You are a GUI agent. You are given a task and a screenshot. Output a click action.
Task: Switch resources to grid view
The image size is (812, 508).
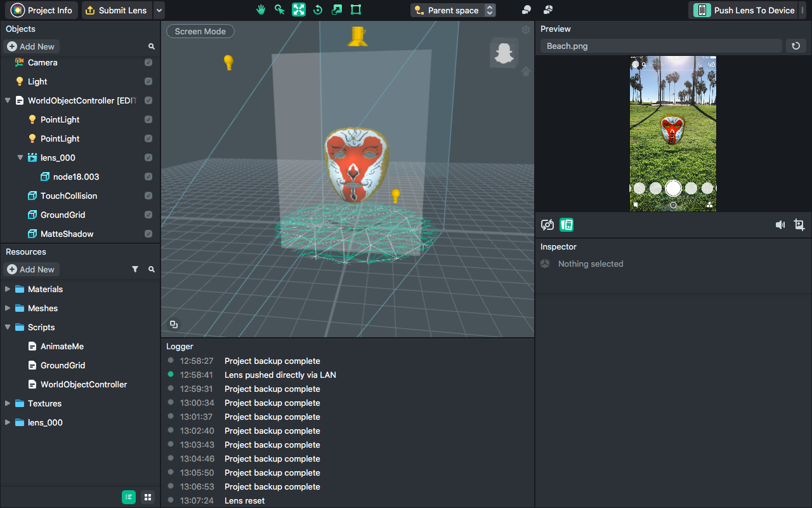(147, 497)
